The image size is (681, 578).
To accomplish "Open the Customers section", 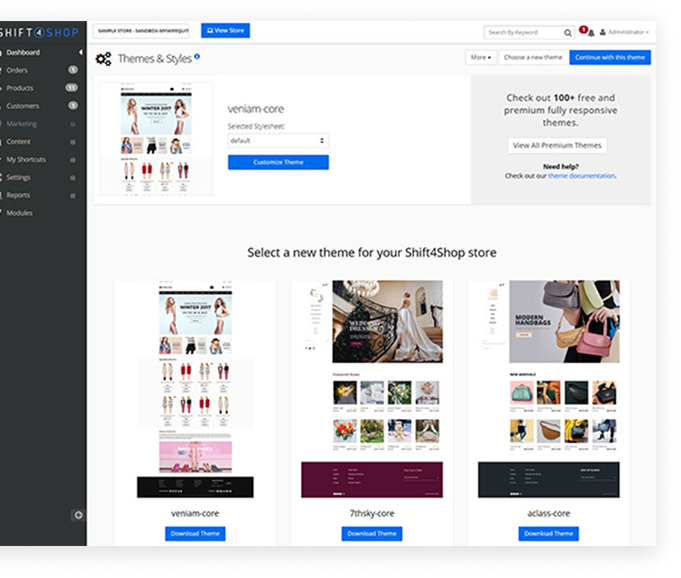I will point(23,106).
